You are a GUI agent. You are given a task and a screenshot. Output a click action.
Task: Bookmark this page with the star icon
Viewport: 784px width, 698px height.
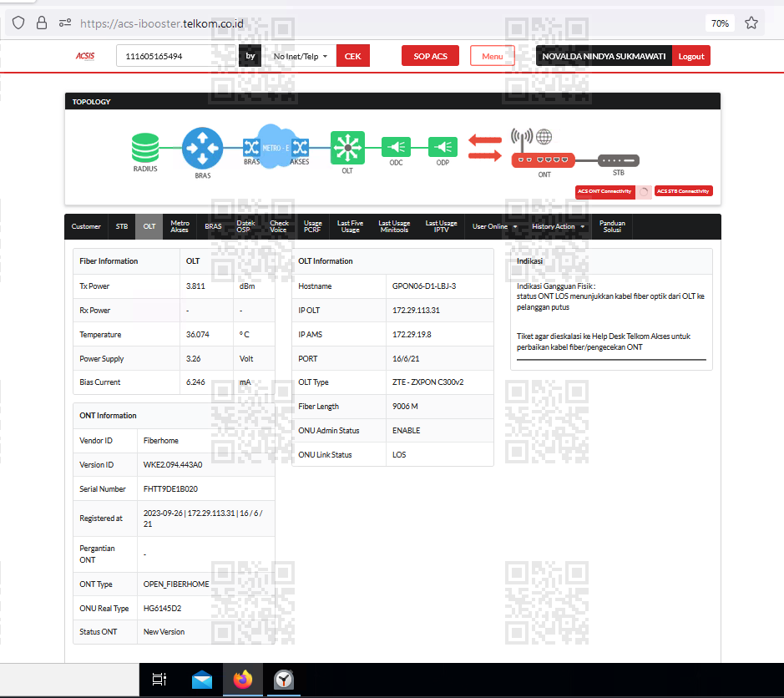(751, 23)
